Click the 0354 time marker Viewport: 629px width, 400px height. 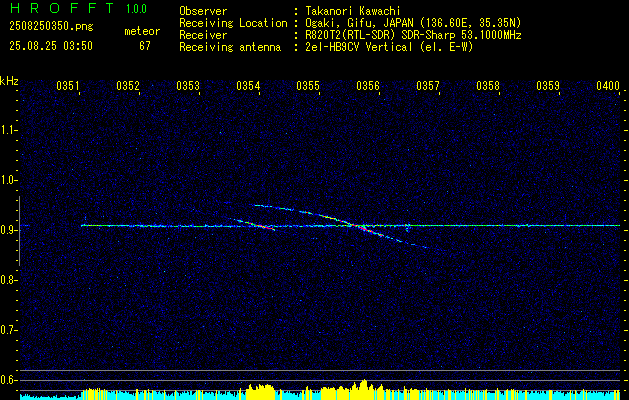coord(248,86)
